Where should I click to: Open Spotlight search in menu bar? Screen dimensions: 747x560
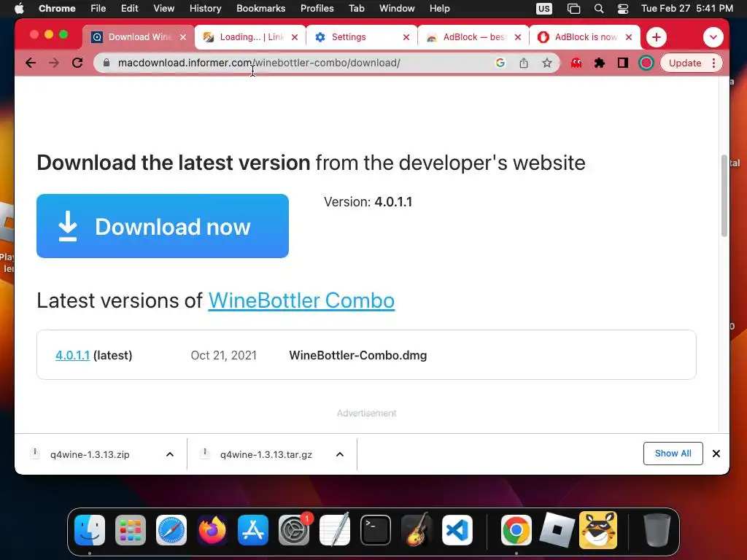[599, 8]
